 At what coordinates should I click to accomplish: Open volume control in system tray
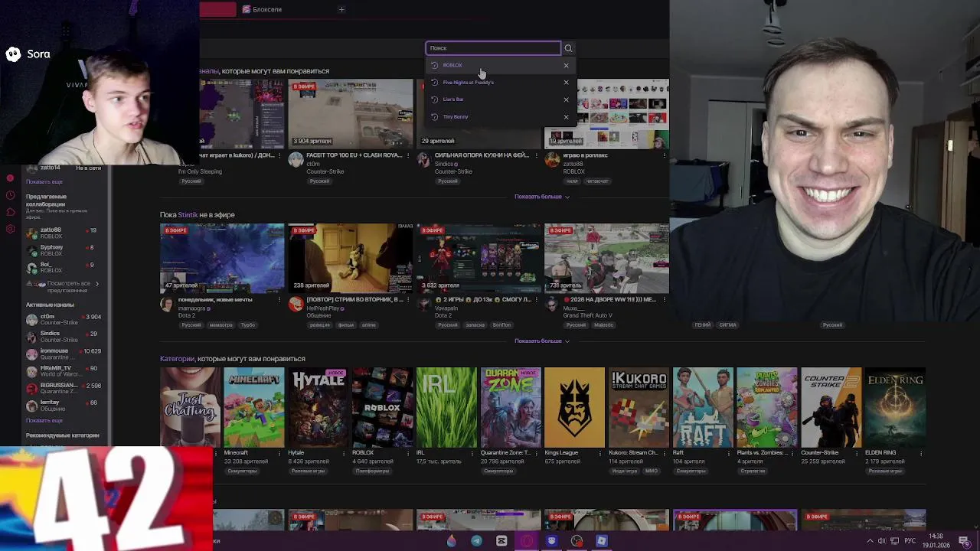[x=881, y=541]
